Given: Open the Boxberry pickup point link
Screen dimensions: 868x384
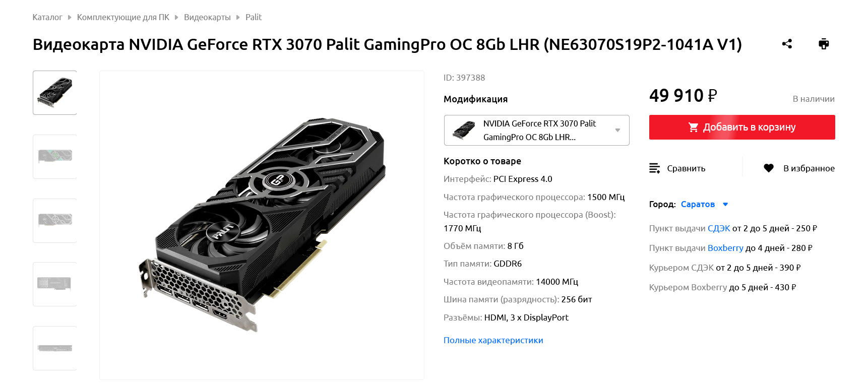Looking at the screenshot, I should pyautogui.click(x=725, y=248).
